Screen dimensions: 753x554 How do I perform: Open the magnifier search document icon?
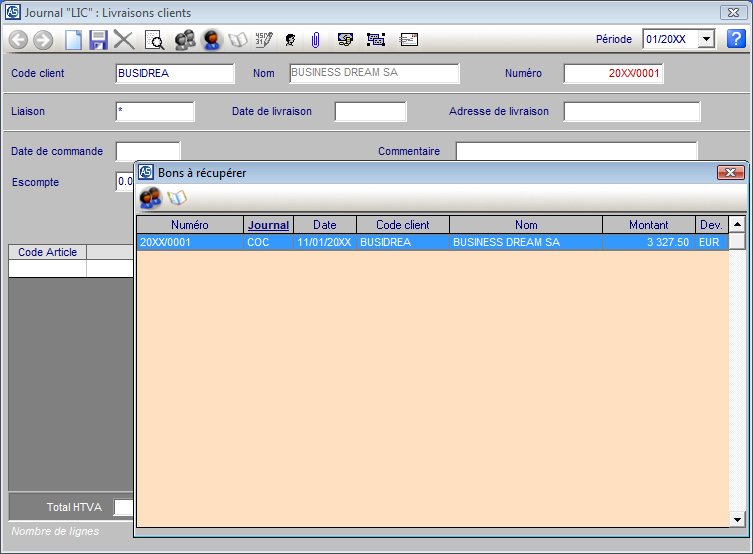[x=155, y=40]
